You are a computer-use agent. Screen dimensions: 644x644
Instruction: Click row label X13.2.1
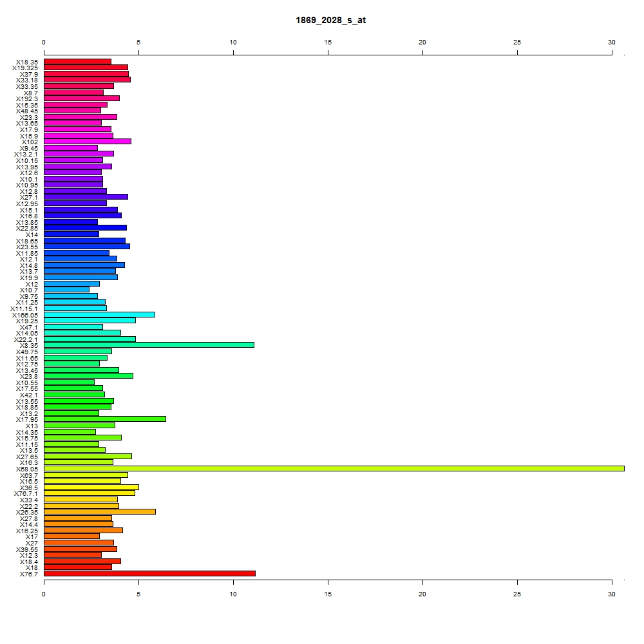(x=26, y=155)
